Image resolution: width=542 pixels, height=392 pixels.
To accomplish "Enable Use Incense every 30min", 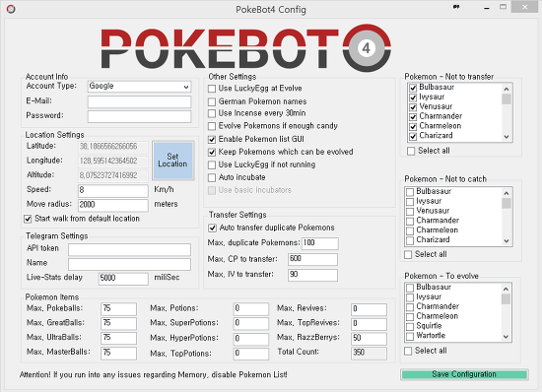I will [x=212, y=113].
